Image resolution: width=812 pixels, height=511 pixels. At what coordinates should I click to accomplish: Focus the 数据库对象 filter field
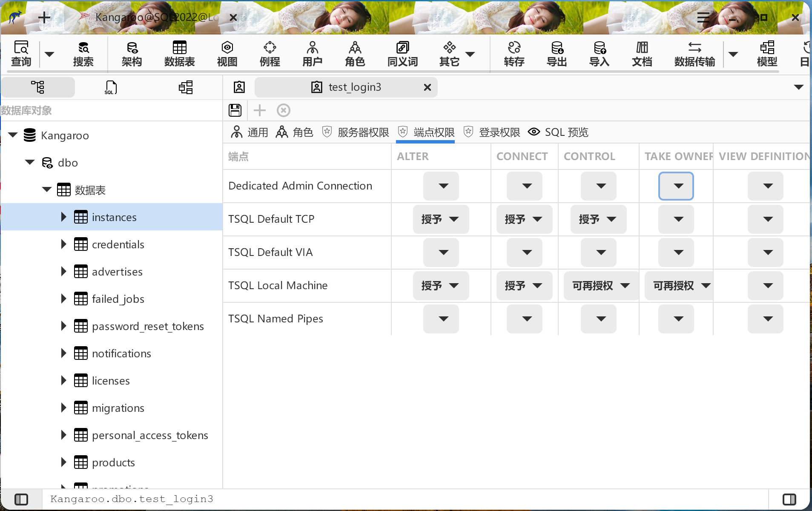pyautogui.click(x=111, y=111)
